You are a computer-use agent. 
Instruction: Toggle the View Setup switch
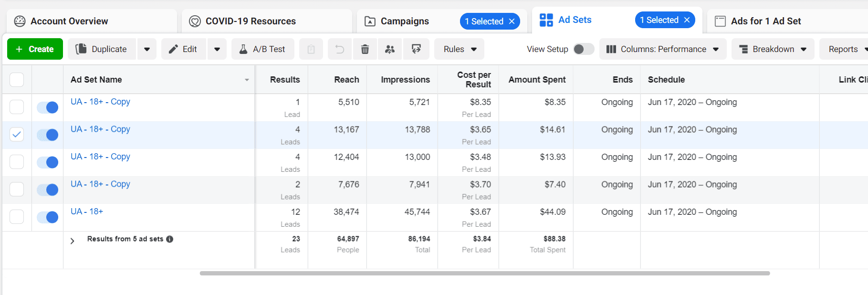pos(583,49)
